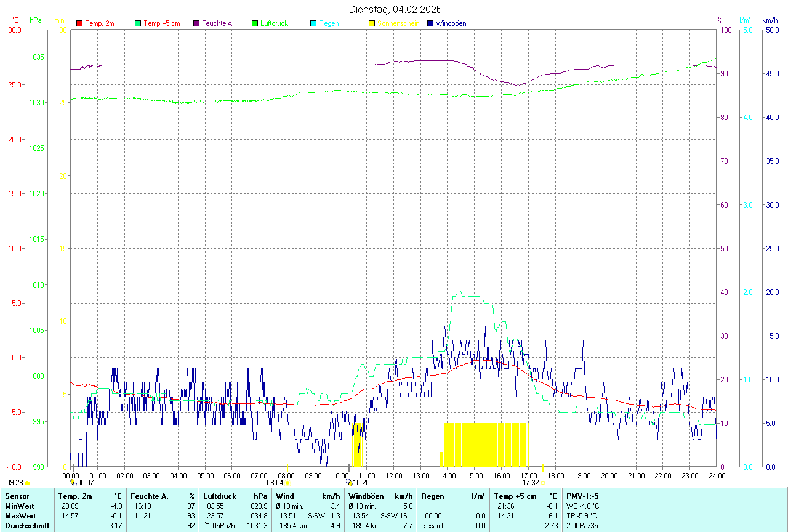Screen dimensions: 788x532
Task: Click the '1035' pressure axis label
Action: point(38,57)
